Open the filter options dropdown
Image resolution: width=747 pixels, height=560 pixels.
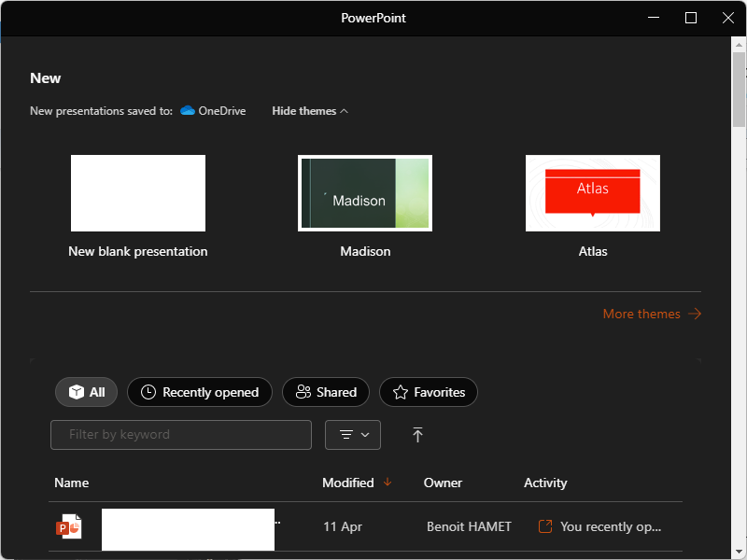point(353,435)
